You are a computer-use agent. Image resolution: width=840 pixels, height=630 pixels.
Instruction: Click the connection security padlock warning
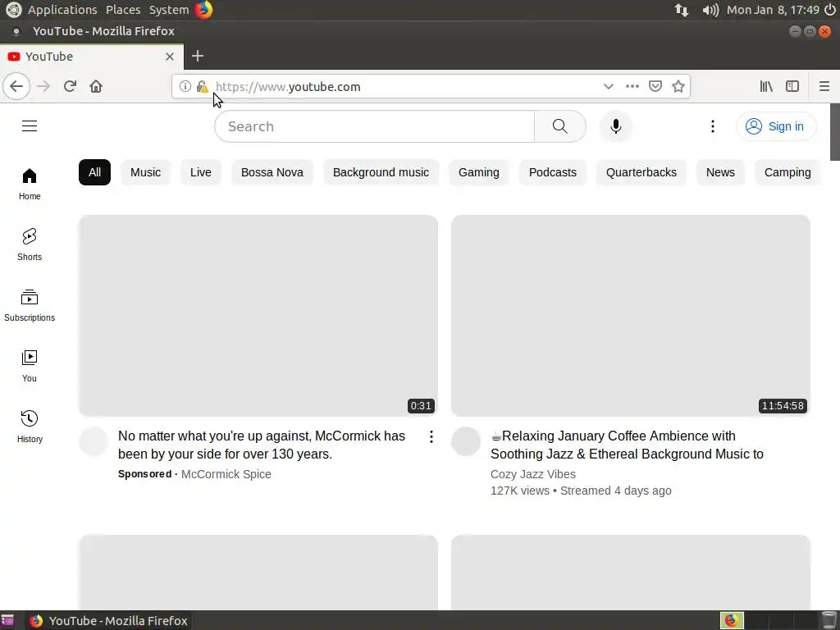[202, 86]
